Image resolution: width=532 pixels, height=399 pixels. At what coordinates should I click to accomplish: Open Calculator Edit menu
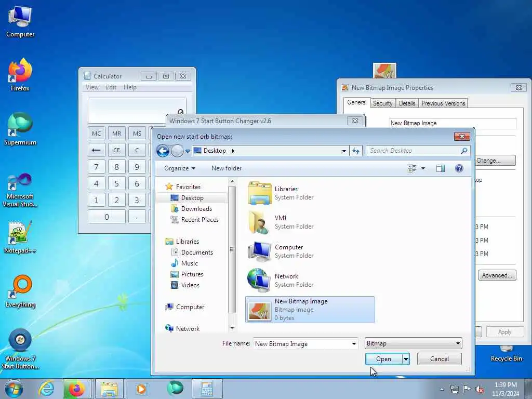[111, 87]
